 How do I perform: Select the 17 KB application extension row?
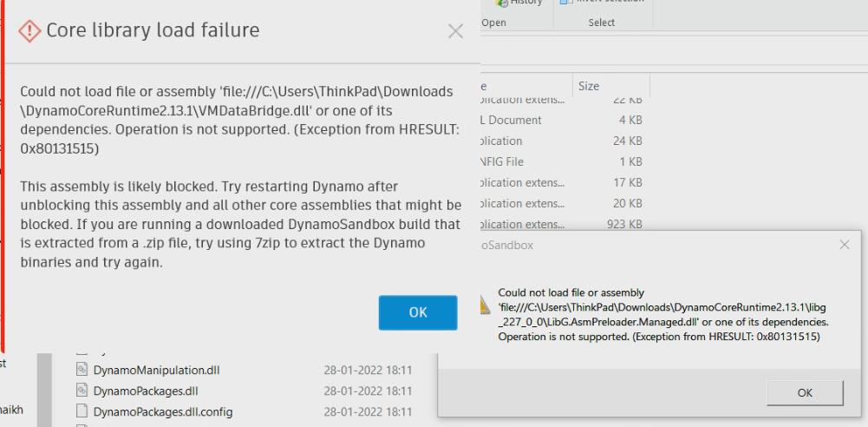[x=562, y=183]
